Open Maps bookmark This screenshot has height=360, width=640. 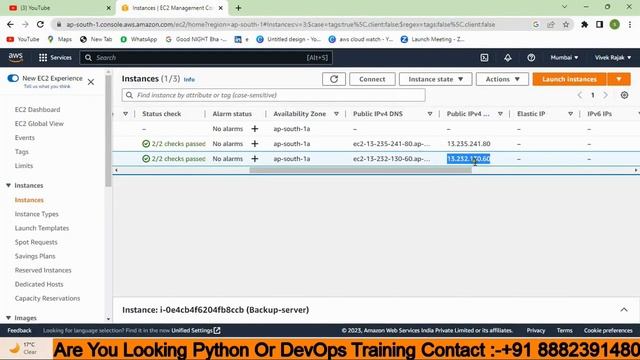coord(60,39)
